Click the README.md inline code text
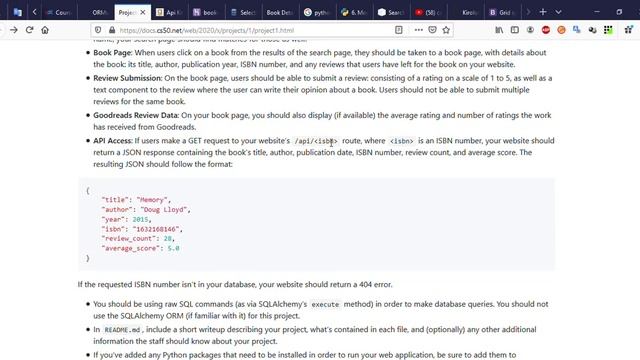This screenshot has width=640, height=360. 122,330
